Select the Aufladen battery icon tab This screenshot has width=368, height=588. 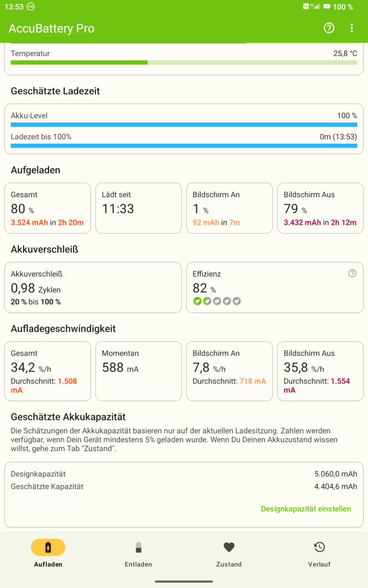48,548
